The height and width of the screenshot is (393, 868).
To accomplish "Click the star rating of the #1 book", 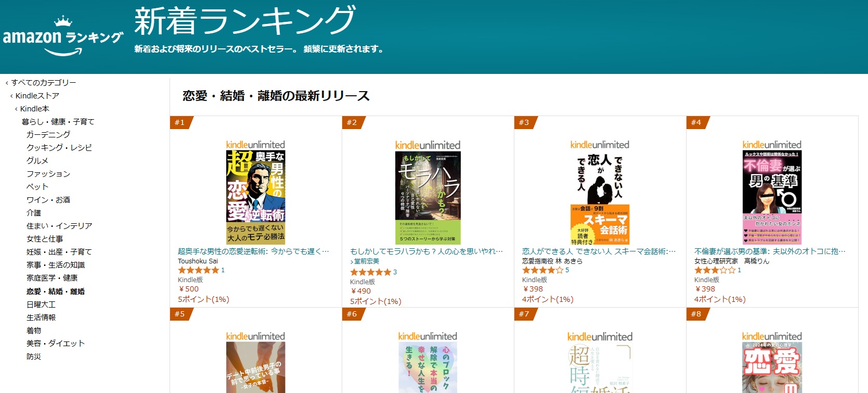I will (198, 270).
